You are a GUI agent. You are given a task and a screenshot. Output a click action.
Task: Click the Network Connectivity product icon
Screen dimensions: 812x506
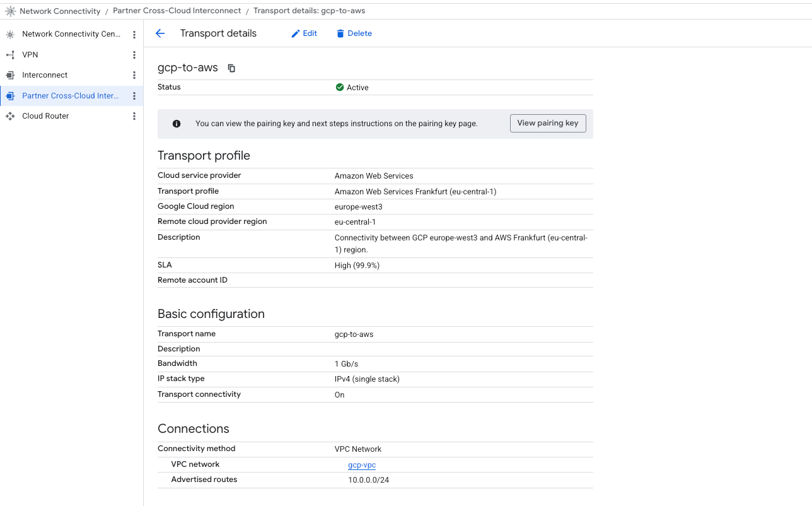(10, 11)
